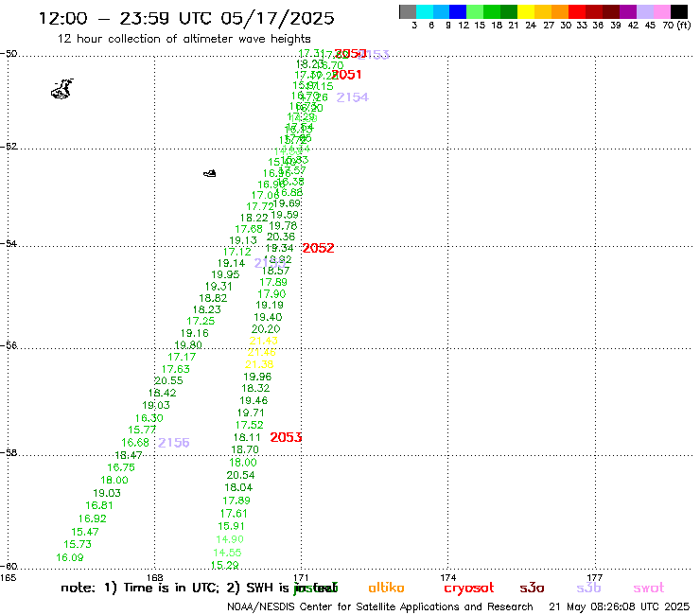This screenshot has width=700, height=615.
Task: Click the wave height value 15.73
Action: (x=78, y=544)
